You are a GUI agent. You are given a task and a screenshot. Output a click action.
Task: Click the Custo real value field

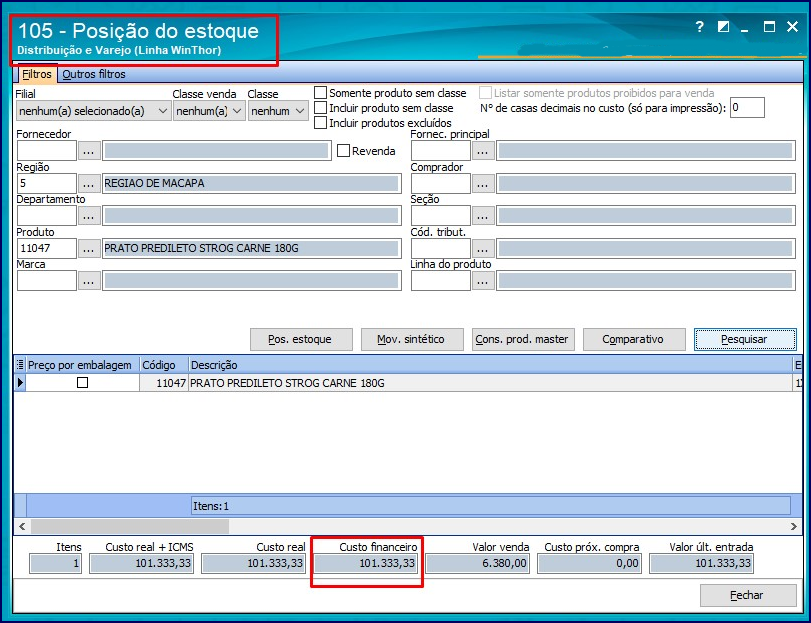253,564
